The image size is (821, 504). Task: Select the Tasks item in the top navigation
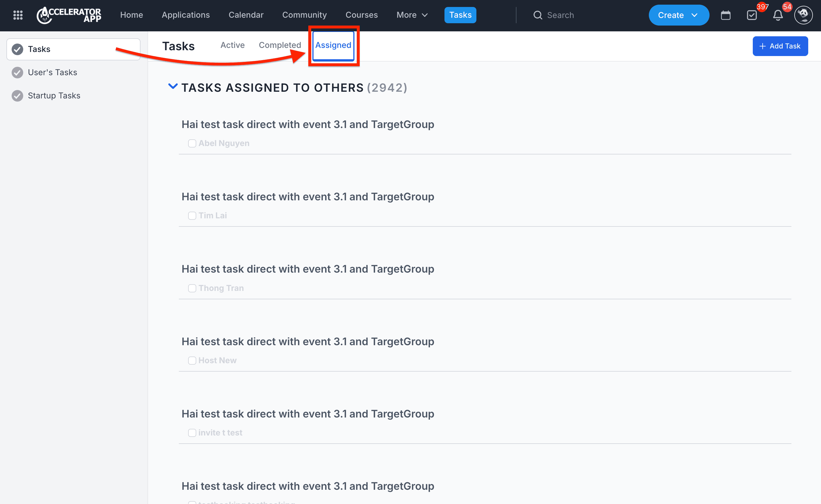click(460, 15)
